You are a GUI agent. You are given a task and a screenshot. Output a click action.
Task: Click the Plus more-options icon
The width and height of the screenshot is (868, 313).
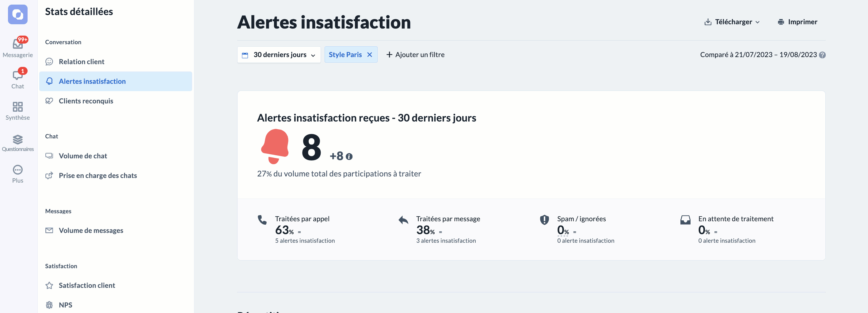click(17, 170)
